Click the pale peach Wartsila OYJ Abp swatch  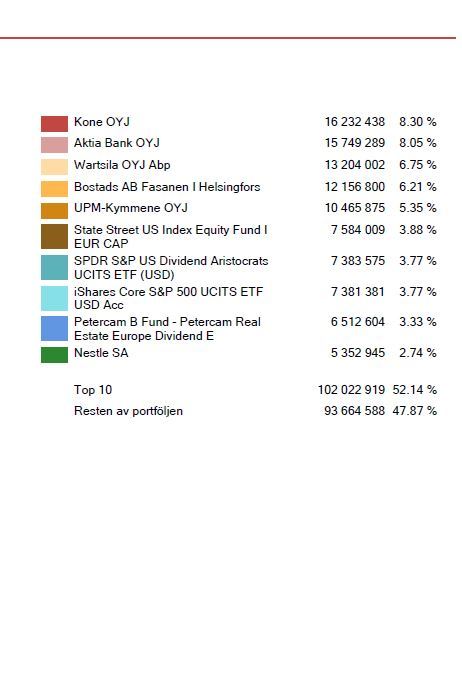click(54, 167)
